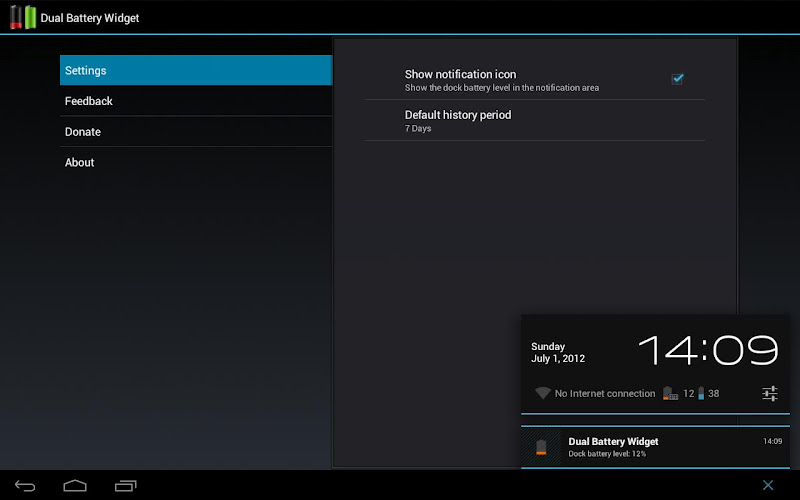Open Default history period setting
Viewport: 800px width, 500px height.
pos(535,120)
